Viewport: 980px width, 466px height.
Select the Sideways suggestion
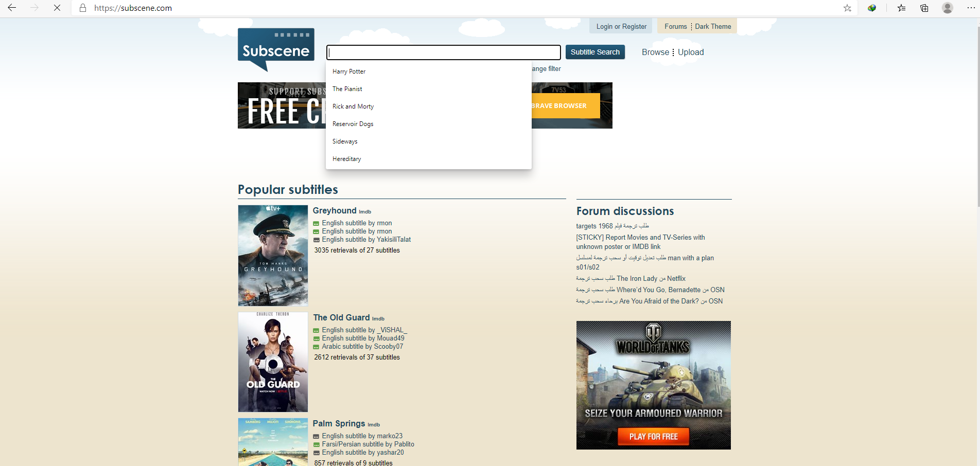[429, 141]
